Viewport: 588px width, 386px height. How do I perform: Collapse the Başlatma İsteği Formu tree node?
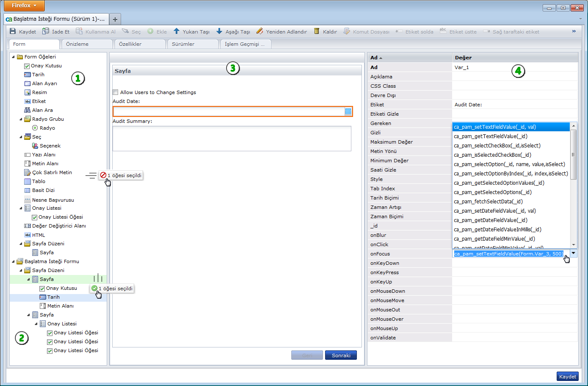point(14,262)
